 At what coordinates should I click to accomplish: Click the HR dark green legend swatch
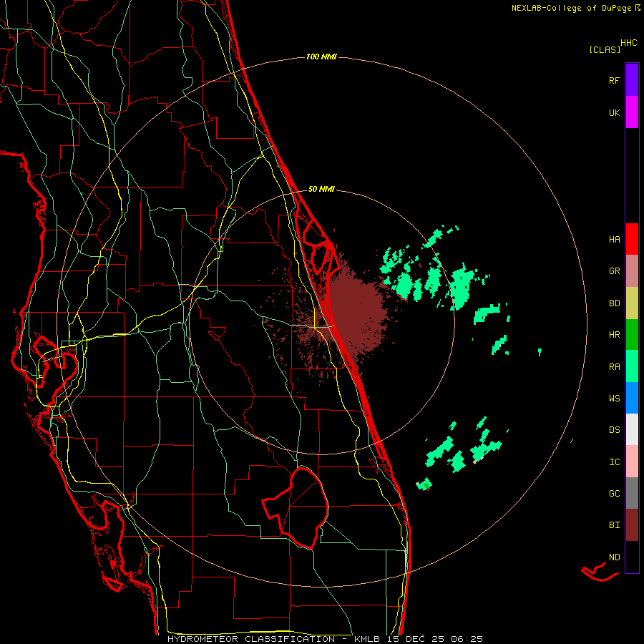[x=632, y=335]
